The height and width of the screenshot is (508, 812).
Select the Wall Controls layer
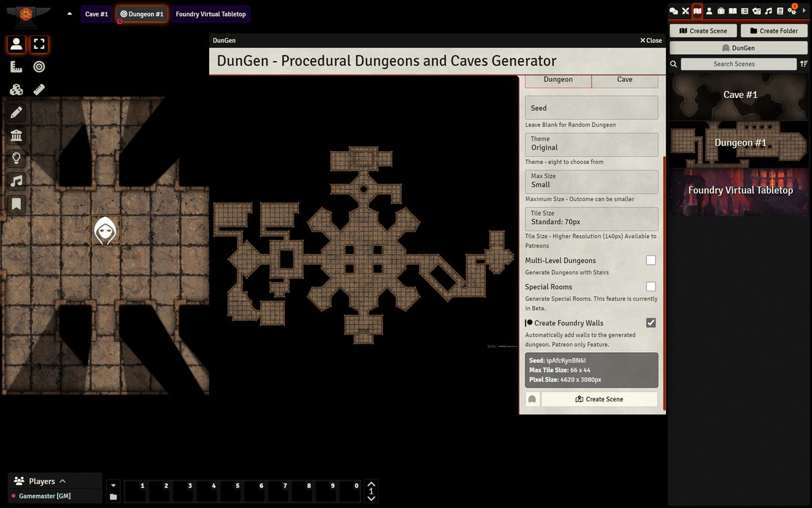pyautogui.click(x=17, y=135)
